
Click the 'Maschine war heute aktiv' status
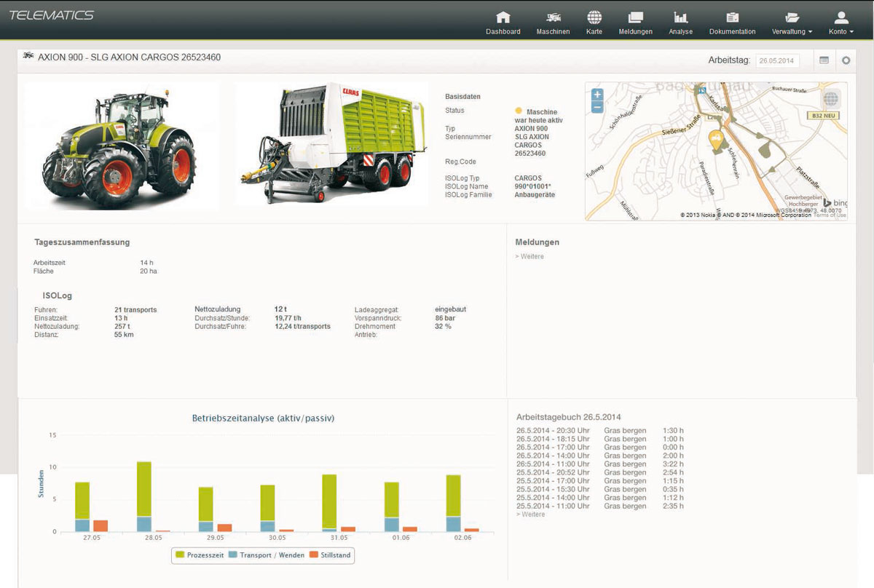click(539, 116)
